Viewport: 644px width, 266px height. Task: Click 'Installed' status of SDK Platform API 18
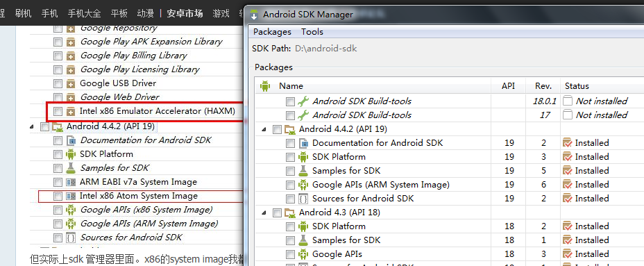pos(592,226)
